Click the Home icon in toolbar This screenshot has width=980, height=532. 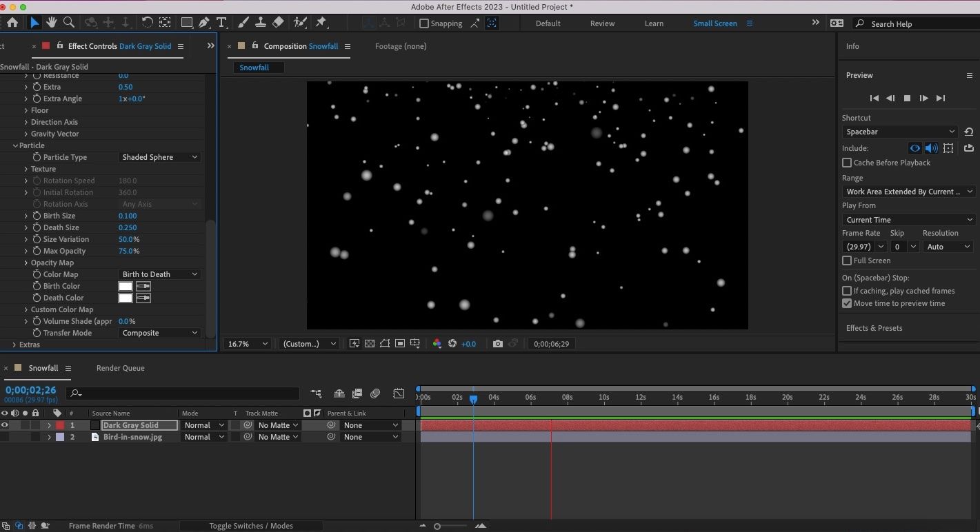12,23
